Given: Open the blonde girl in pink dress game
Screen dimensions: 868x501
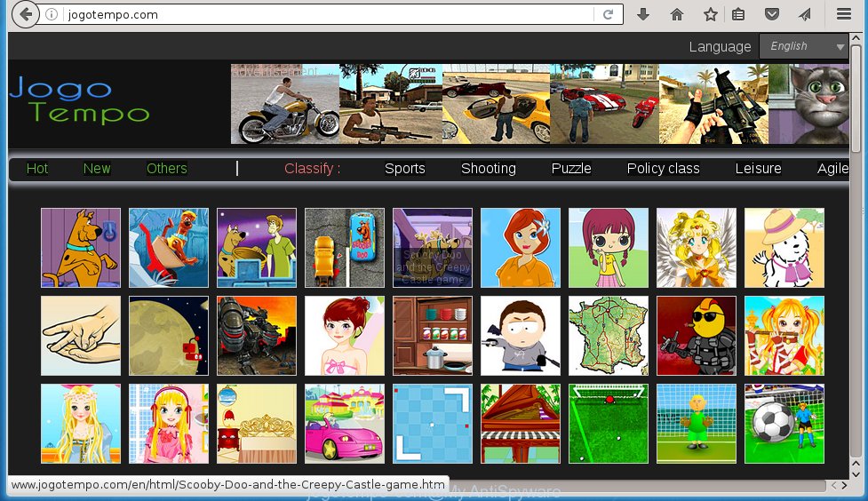Looking at the screenshot, I should pos(169,424).
